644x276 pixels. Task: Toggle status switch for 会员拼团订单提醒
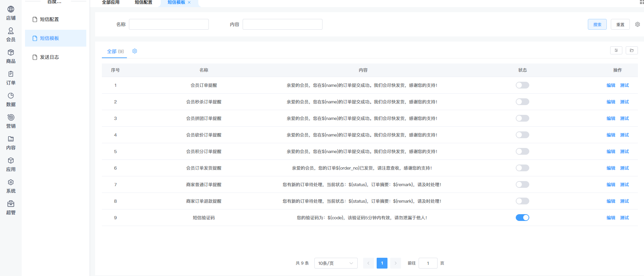click(x=523, y=118)
